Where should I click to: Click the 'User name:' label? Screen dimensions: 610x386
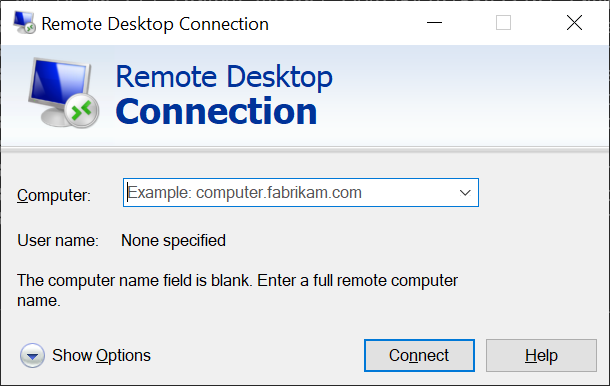[x=58, y=240]
